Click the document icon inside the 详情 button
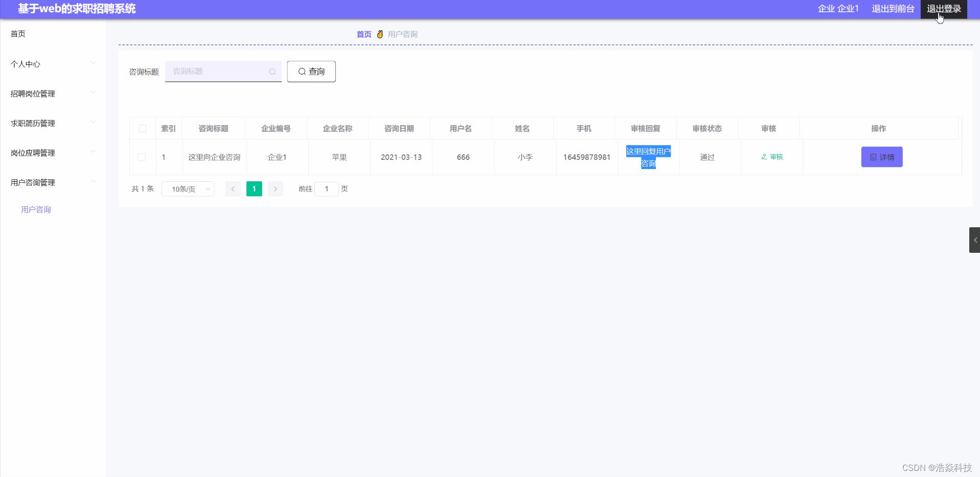 (x=873, y=157)
